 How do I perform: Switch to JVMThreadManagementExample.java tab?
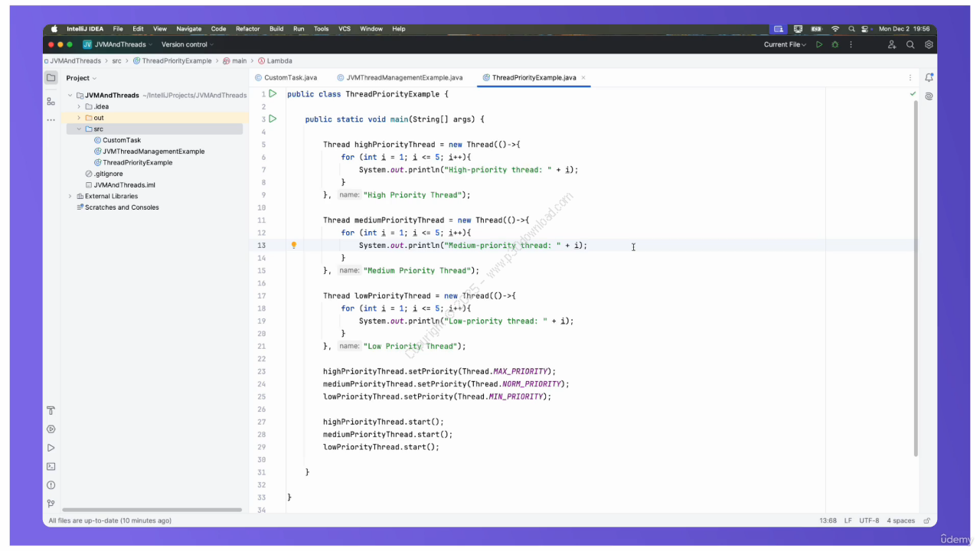pyautogui.click(x=400, y=77)
